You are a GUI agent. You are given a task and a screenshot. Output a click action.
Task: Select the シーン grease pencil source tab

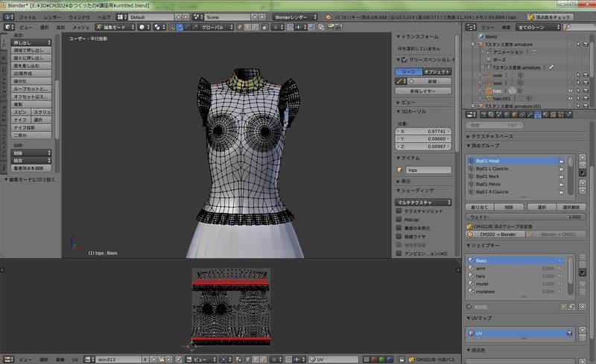click(x=408, y=71)
